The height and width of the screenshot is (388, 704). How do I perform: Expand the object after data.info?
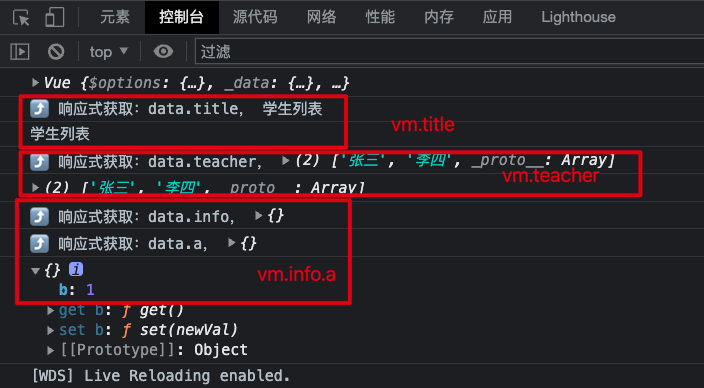(259, 216)
